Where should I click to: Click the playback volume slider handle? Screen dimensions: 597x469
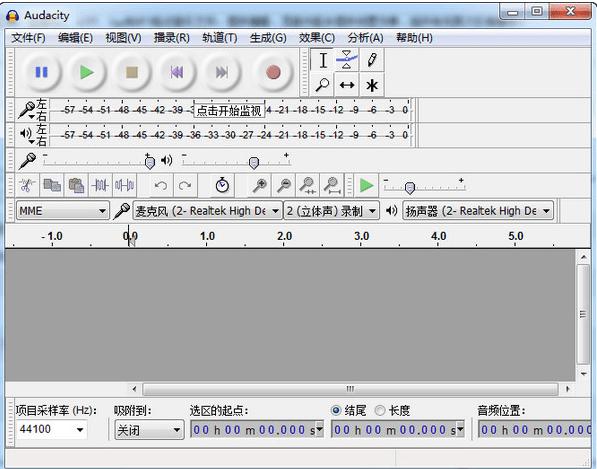tap(254, 163)
